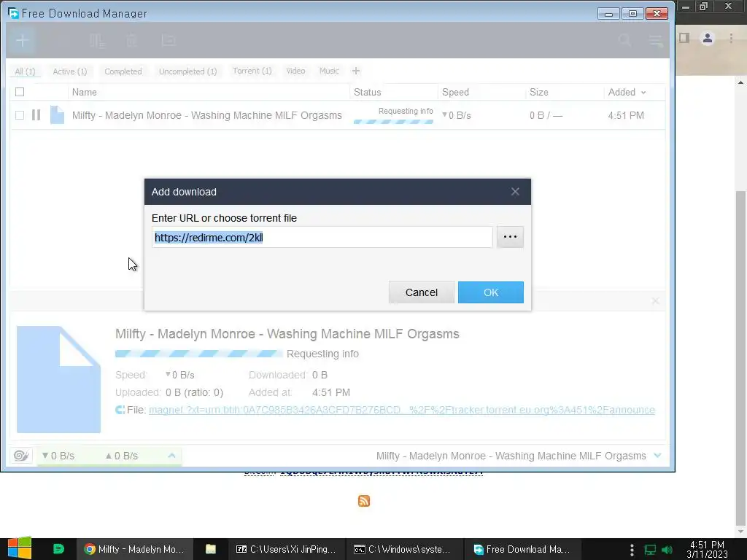Close the Add download dialog with X
The height and width of the screenshot is (560, 747).
click(x=515, y=192)
